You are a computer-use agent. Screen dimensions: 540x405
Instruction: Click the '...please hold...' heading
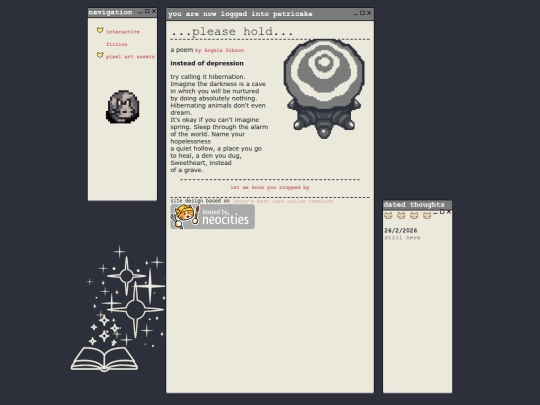tap(232, 31)
